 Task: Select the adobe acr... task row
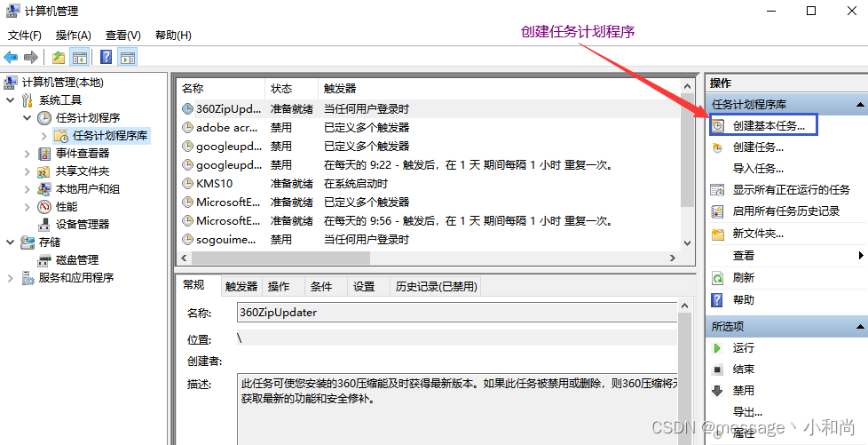tap(428, 127)
